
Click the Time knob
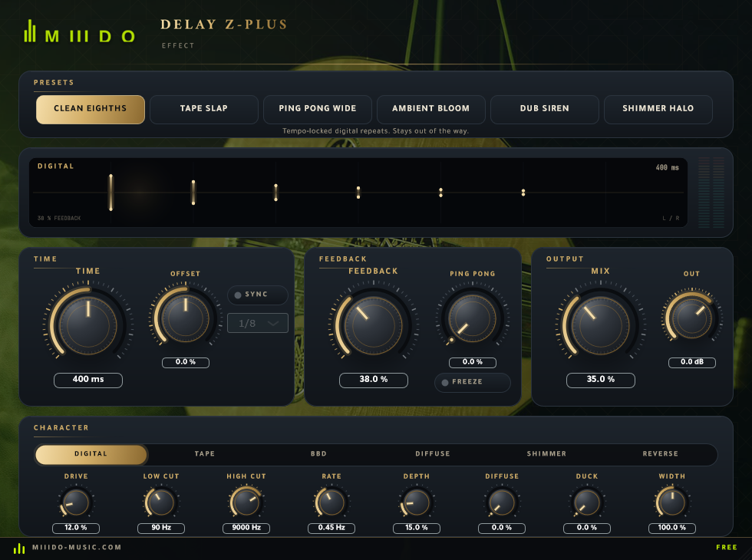pyautogui.click(x=87, y=324)
